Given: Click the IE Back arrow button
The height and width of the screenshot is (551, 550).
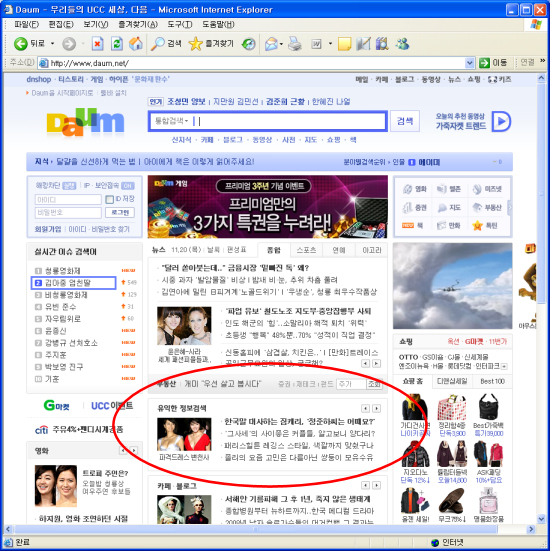Looking at the screenshot, I should 21,44.
